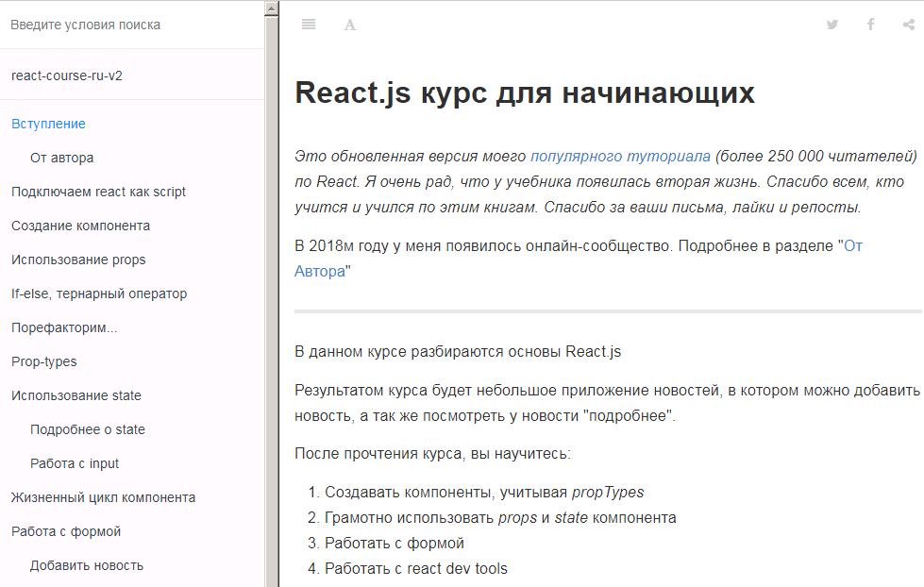Select the Вступление chapter
The width and height of the screenshot is (924, 587).
[48, 124]
